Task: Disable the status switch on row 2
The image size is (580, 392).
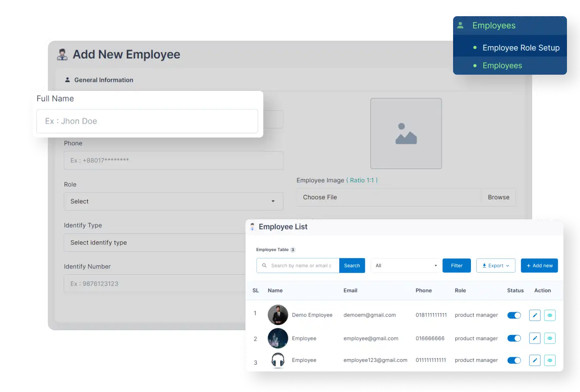Action: pos(514,338)
